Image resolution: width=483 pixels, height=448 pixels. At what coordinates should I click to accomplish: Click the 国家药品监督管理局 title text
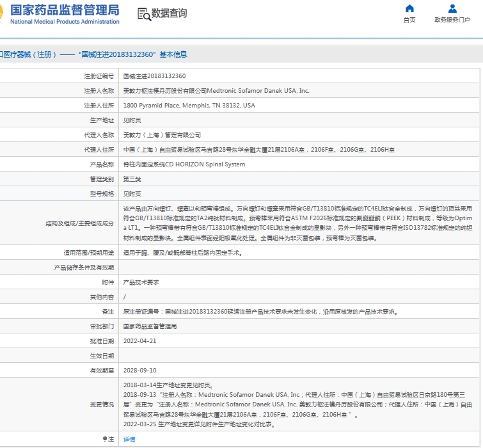[x=65, y=10]
